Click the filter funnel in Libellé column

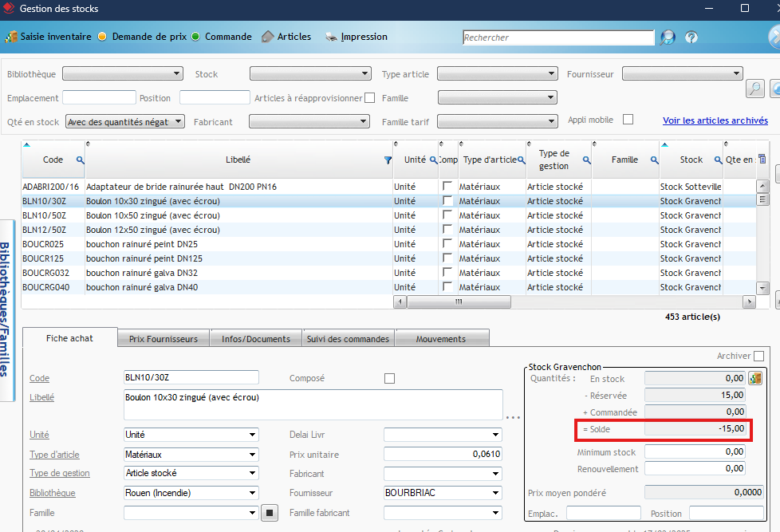pos(388,160)
